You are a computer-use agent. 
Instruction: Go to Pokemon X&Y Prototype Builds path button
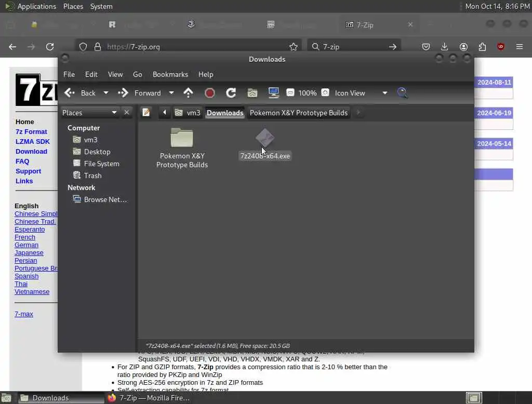(299, 113)
